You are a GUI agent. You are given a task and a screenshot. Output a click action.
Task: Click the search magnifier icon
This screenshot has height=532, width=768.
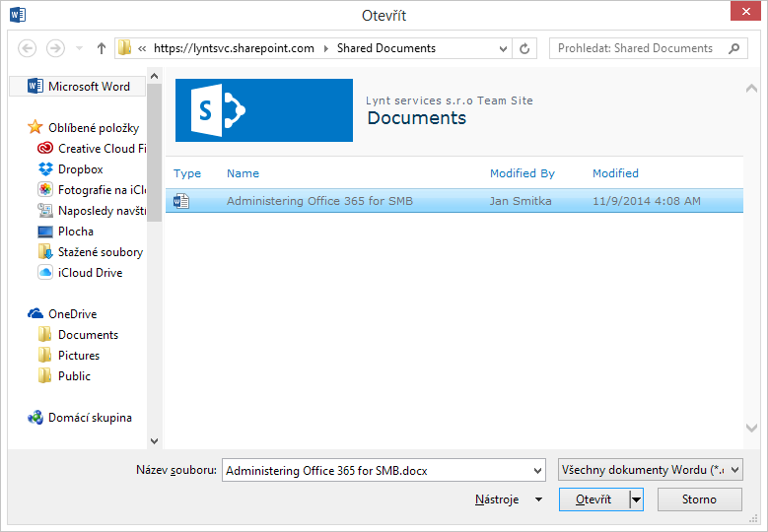tap(733, 48)
